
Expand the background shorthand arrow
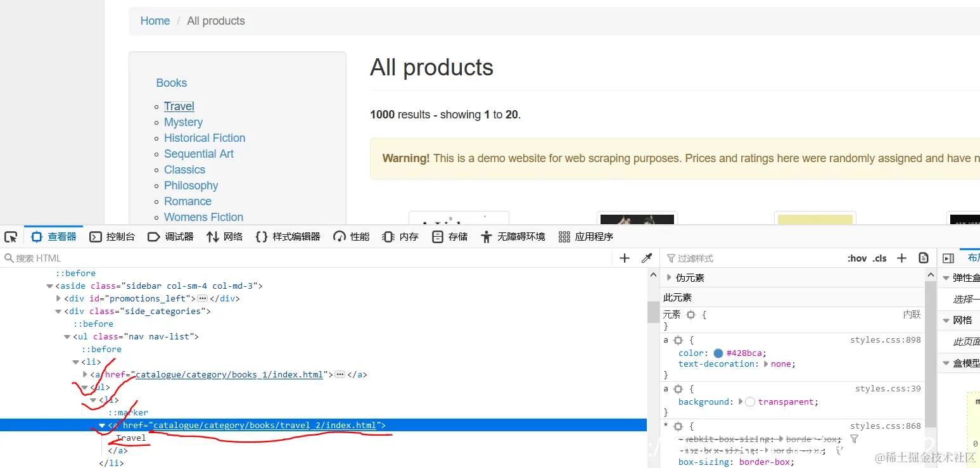click(741, 402)
